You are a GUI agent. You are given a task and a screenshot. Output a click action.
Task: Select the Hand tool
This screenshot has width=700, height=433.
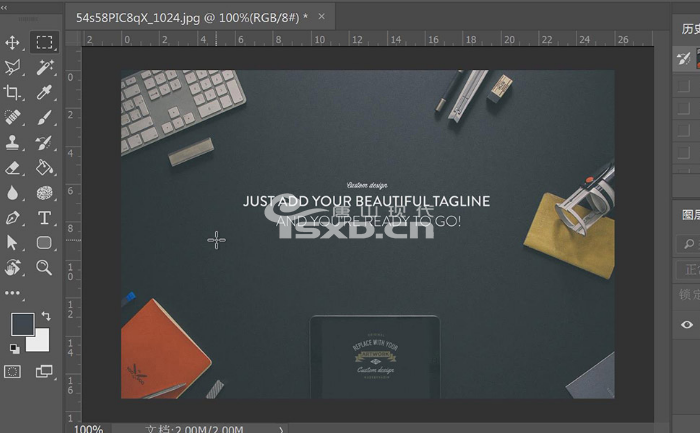coord(12,268)
